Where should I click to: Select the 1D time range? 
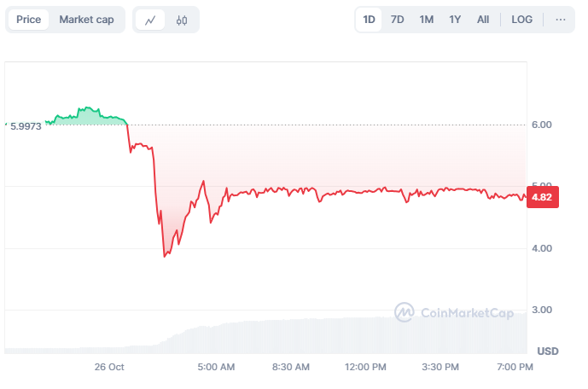tap(369, 20)
